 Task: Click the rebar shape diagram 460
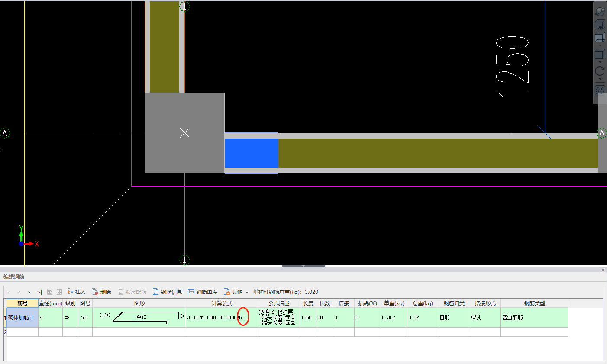click(139, 317)
